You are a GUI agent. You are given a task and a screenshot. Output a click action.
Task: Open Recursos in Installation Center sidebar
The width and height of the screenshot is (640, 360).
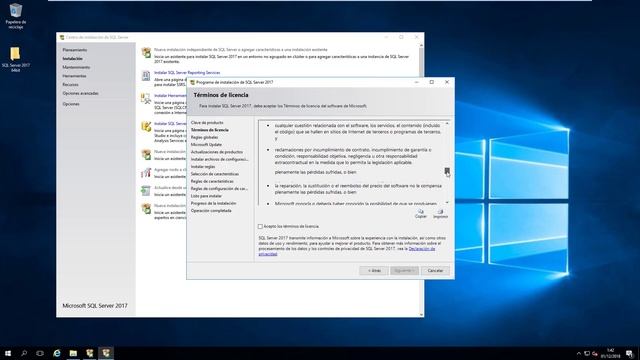click(x=70, y=84)
